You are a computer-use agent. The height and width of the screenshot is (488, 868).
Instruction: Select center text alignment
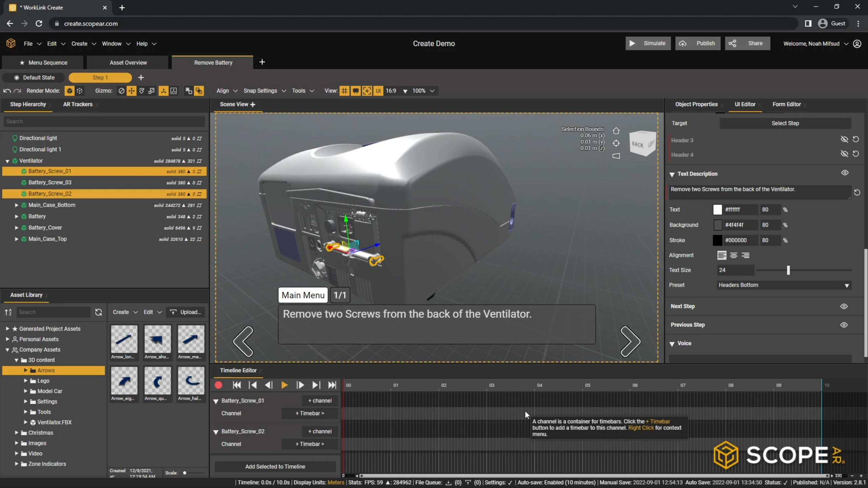coord(733,255)
